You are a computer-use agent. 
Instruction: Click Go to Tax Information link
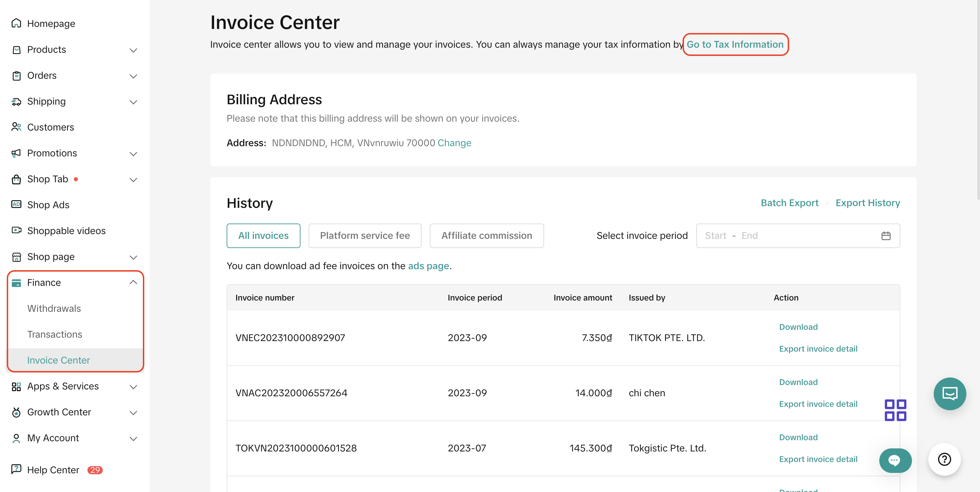coord(735,45)
